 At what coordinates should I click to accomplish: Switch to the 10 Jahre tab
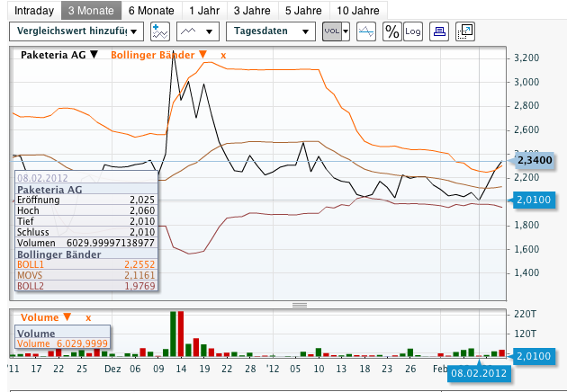358,11
